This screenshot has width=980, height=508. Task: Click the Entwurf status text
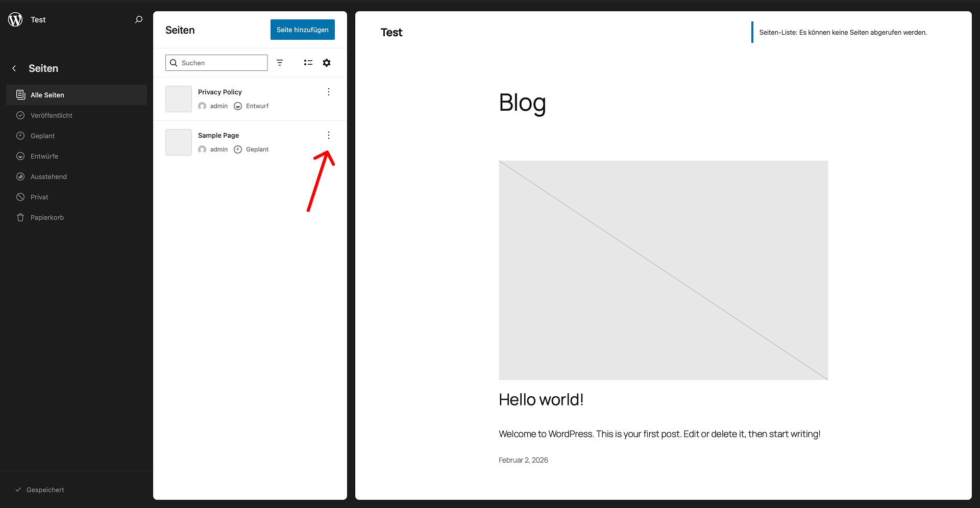coord(257,106)
